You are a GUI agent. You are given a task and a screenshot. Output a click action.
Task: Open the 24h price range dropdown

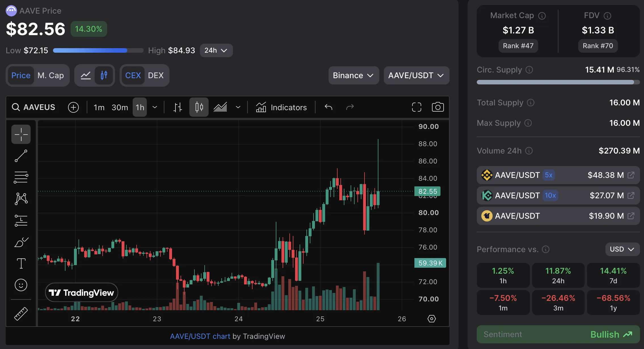216,50
